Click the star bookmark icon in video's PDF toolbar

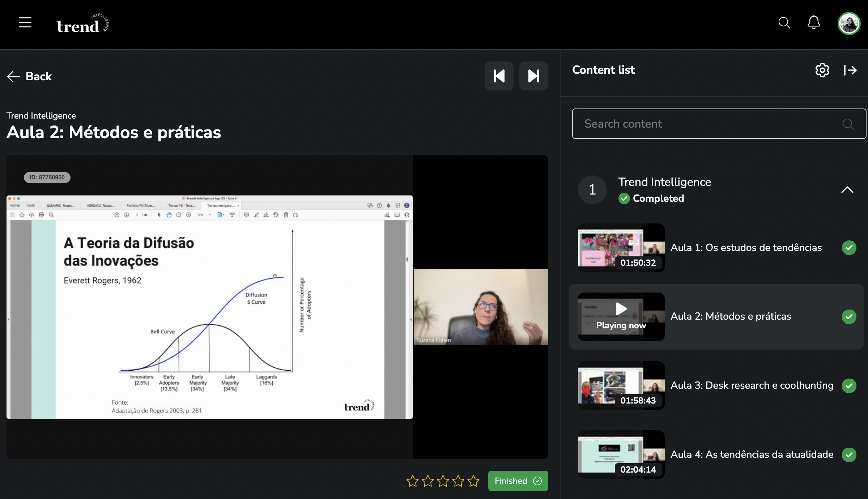tap(22, 215)
